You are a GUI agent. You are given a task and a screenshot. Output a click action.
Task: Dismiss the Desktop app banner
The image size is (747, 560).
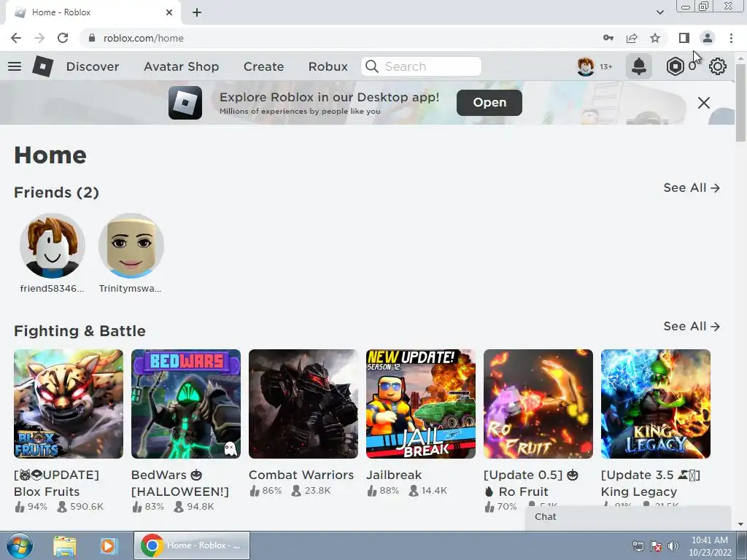(x=704, y=102)
